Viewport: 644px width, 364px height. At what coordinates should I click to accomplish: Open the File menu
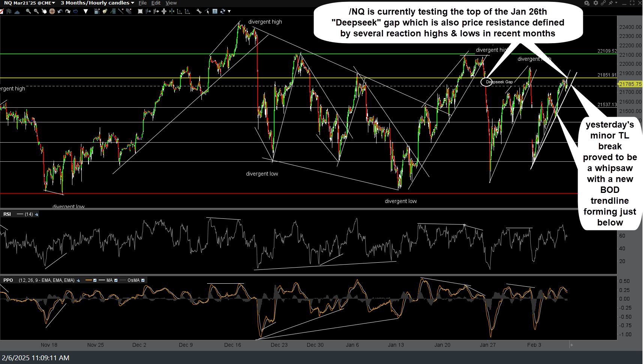(x=142, y=3)
